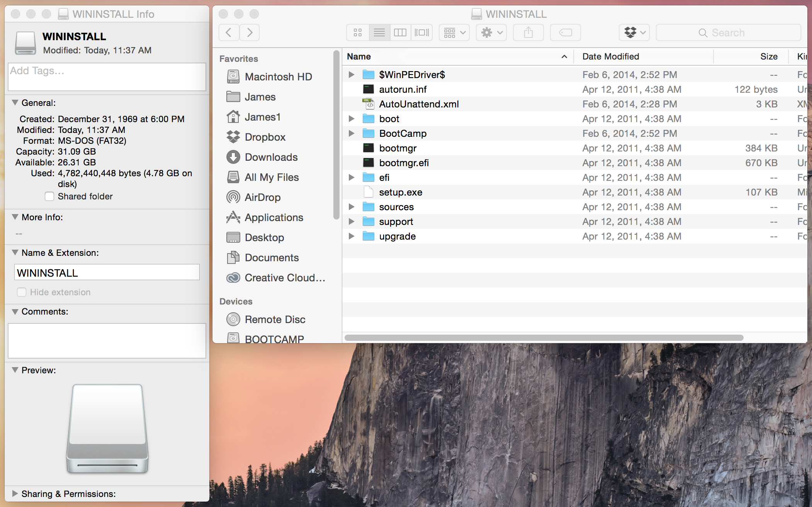812x507 pixels.
Task: Open the Arrange items dropdown
Action: [454, 32]
